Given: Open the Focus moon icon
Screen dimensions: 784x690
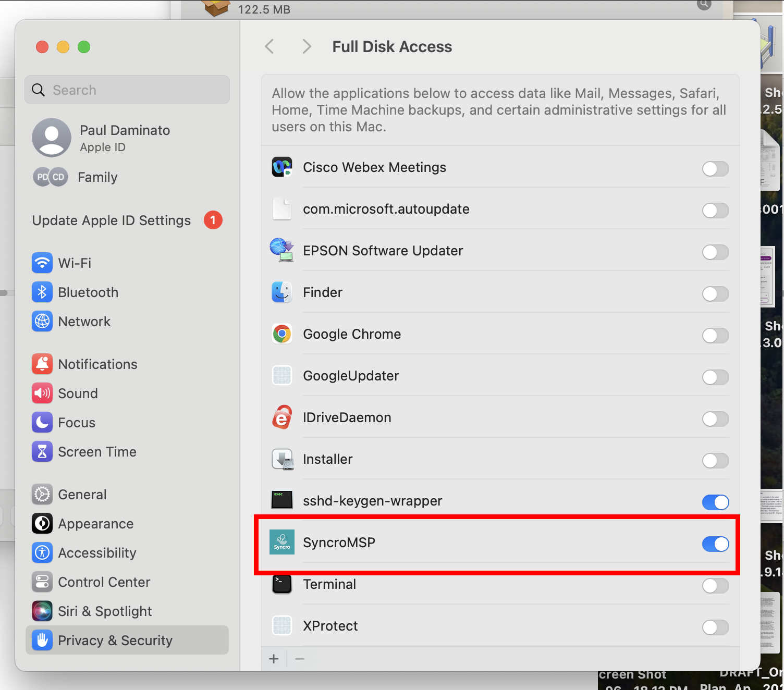Looking at the screenshot, I should [x=42, y=422].
